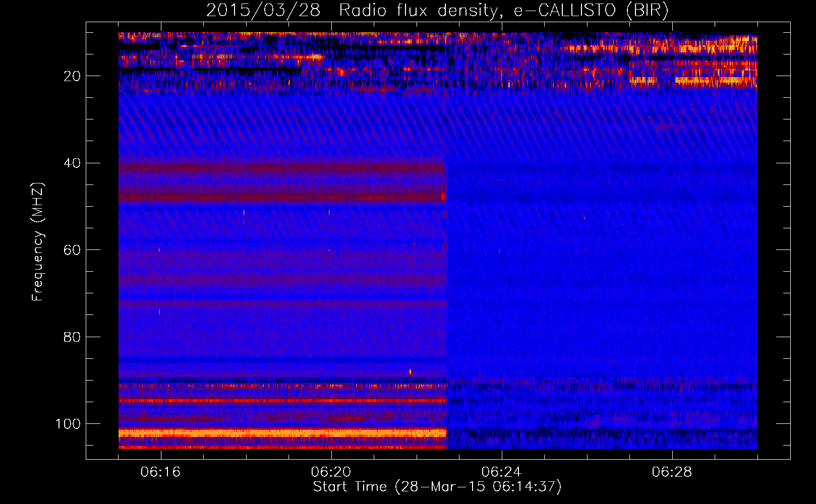
Task: Click the 20 frequency tick label
Action: click(x=72, y=76)
